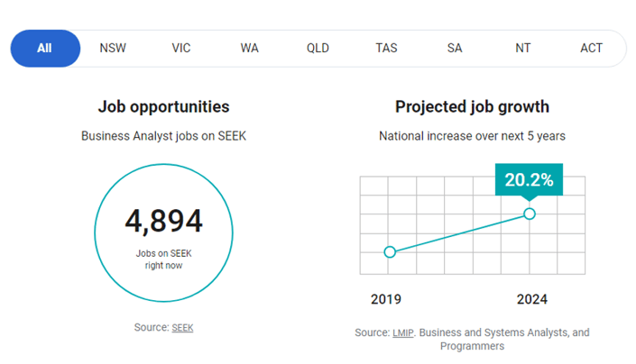The height and width of the screenshot is (364, 636).
Task: Switch to the NSW tab
Action: pos(113,48)
